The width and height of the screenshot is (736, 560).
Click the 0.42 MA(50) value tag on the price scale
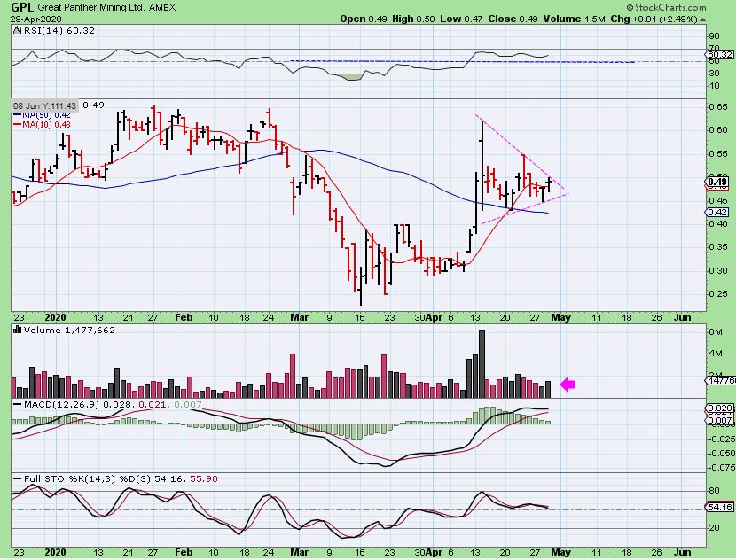tap(717, 213)
